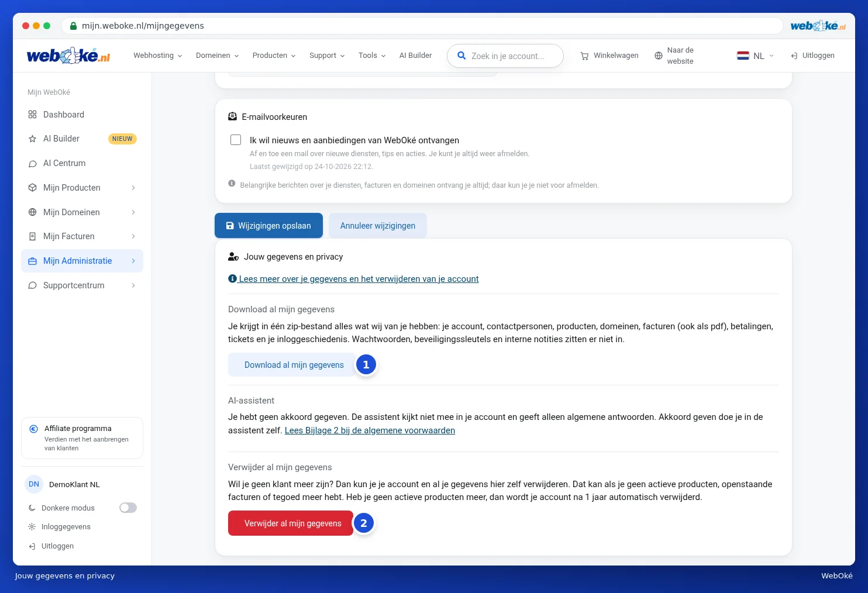Open the Producten dropdown menu
The image size is (868, 593).
tap(274, 56)
